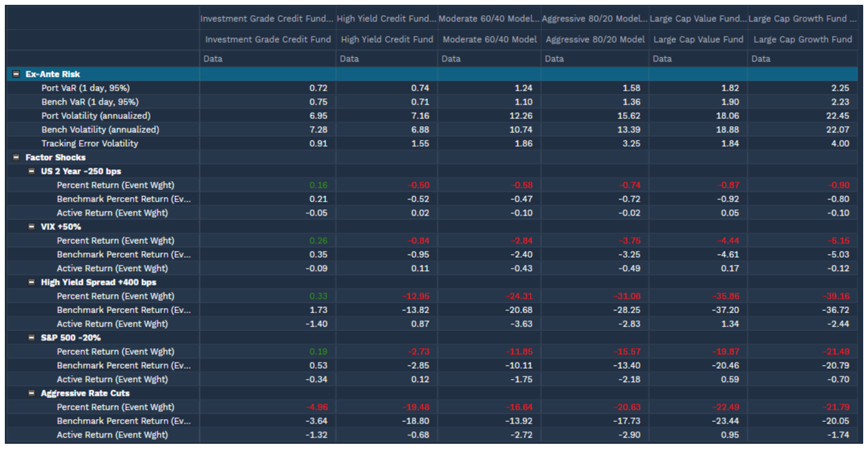Collapse the Ex-Ante Risk section
Screen dimensions: 868x450
tap(16, 74)
